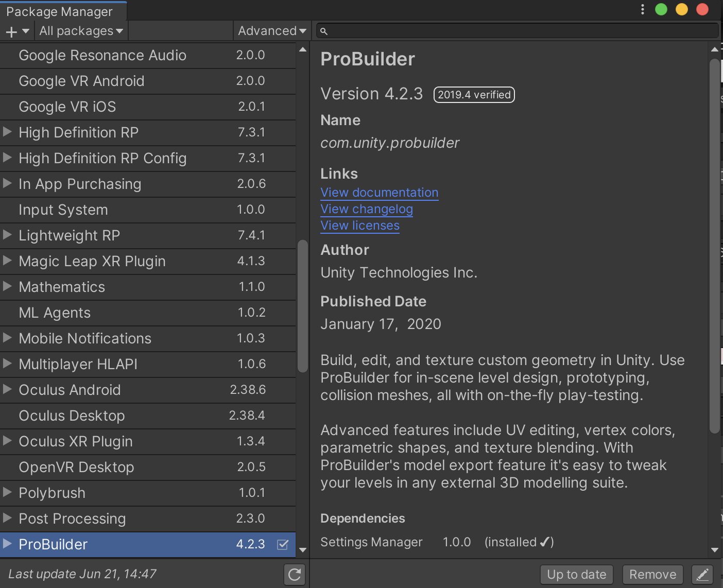
Task: Select the Package Manager tab
Action: pos(59,11)
